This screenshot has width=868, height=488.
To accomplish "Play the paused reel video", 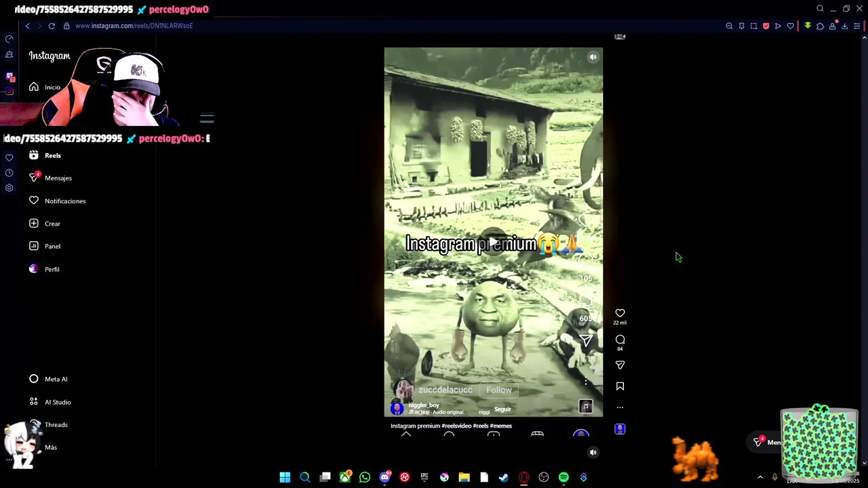I will pos(494,243).
